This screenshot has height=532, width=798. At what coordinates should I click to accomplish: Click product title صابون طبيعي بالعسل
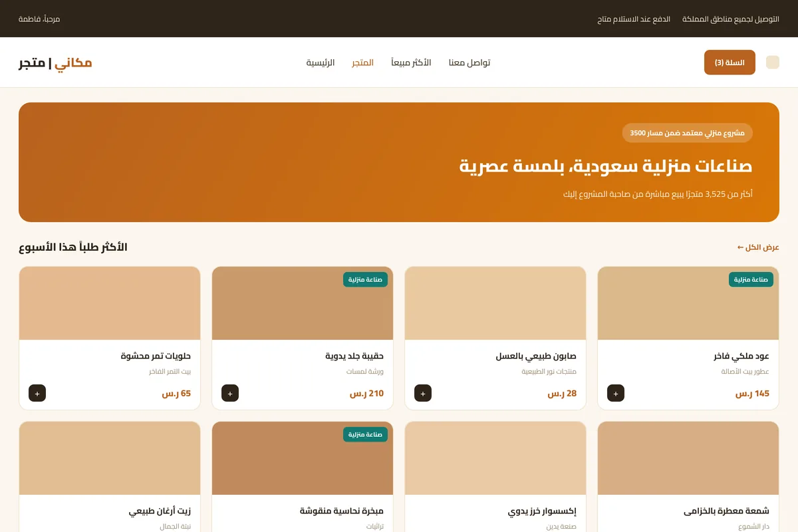coord(536,356)
